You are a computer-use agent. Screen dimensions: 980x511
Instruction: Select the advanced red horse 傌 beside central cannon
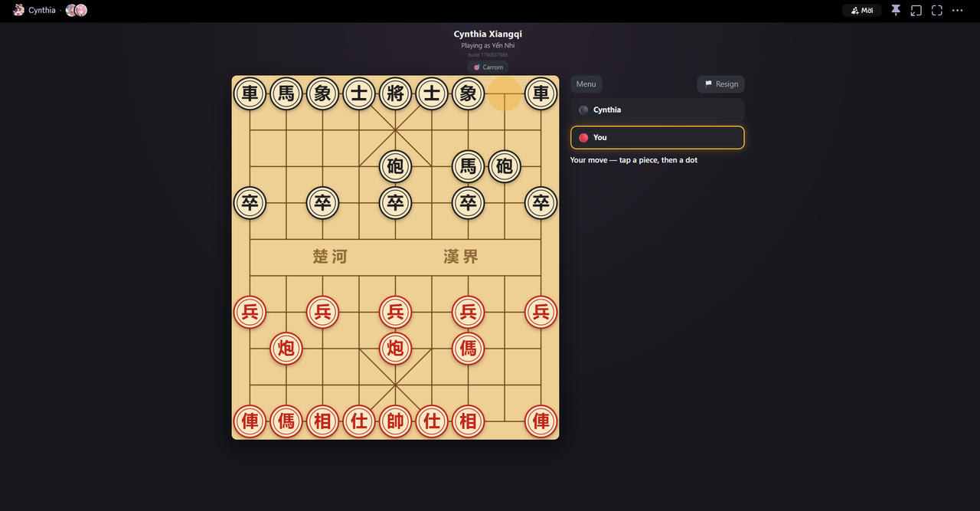(x=468, y=349)
